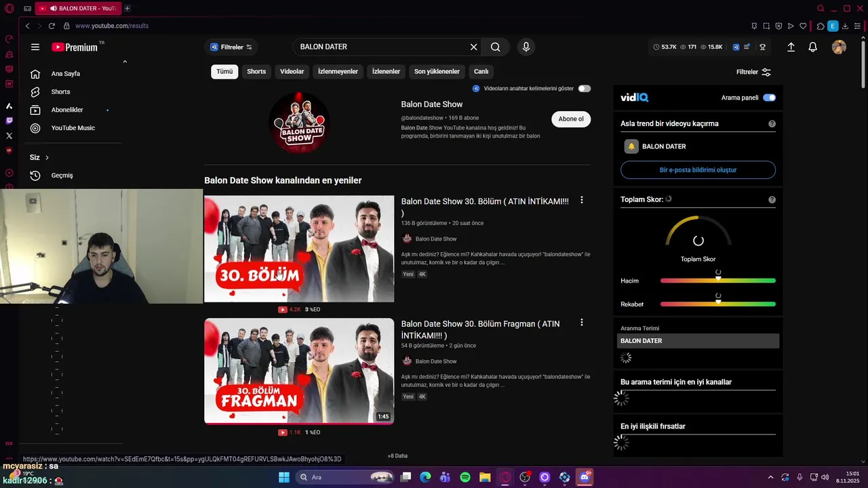This screenshot has width=868, height=488.
Task: Open YouTube Music from the sidebar
Action: pos(73,128)
